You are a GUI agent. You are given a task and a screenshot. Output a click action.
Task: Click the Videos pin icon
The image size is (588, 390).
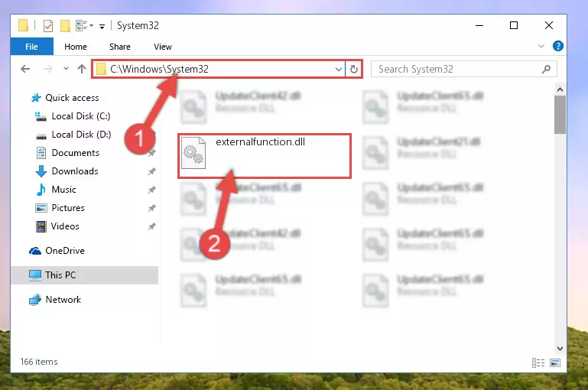(151, 226)
